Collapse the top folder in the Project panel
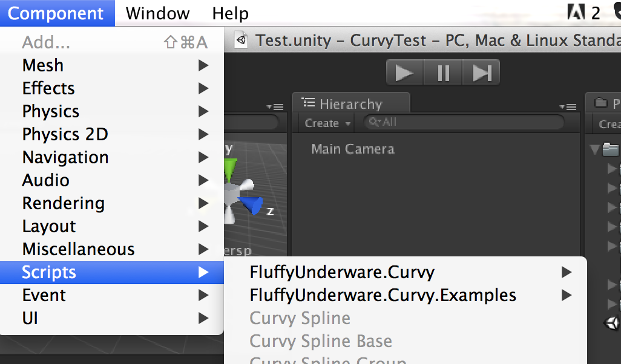621x364 pixels. click(594, 149)
